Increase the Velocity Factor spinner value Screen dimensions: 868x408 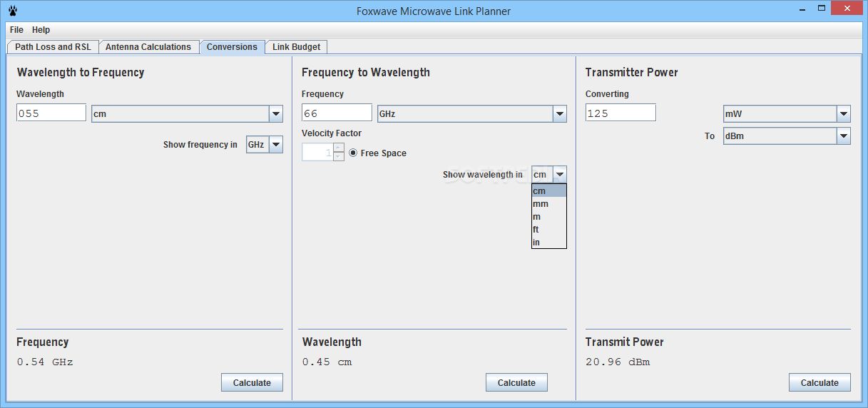[x=339, y=148]
